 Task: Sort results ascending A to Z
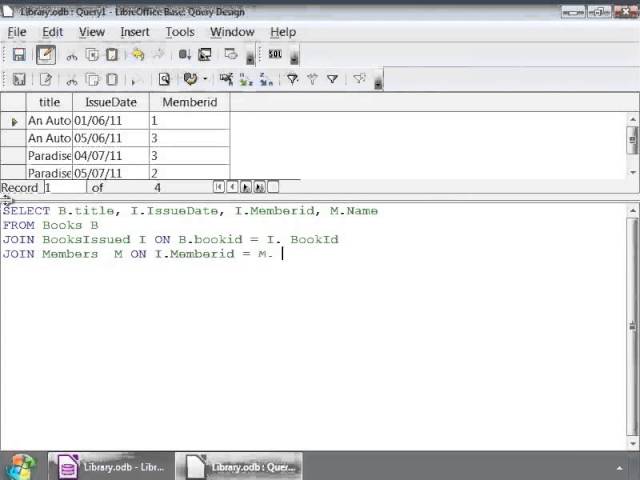tap(246, 79)
